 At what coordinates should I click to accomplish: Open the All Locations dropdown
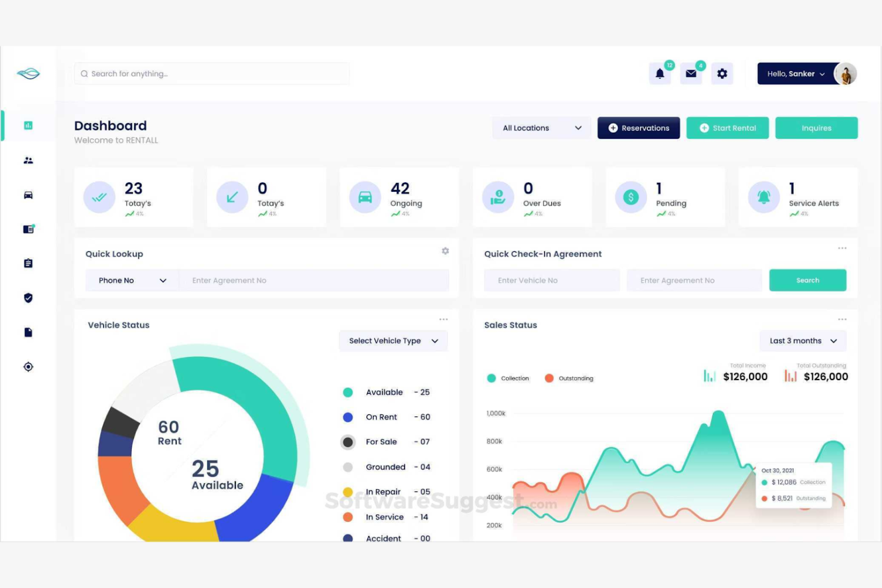click(541, 127)
